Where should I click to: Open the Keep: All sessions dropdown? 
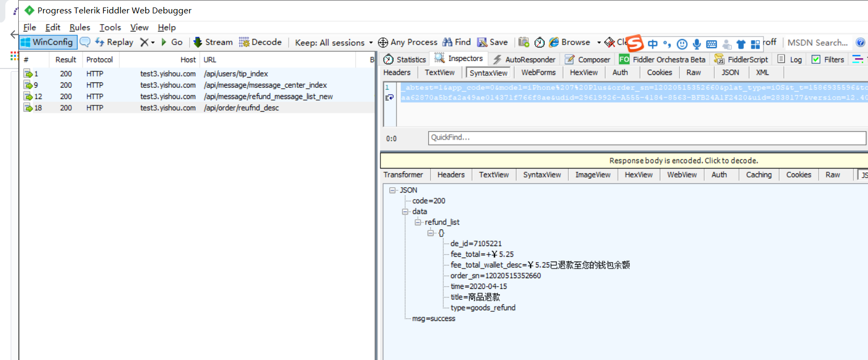334,42
